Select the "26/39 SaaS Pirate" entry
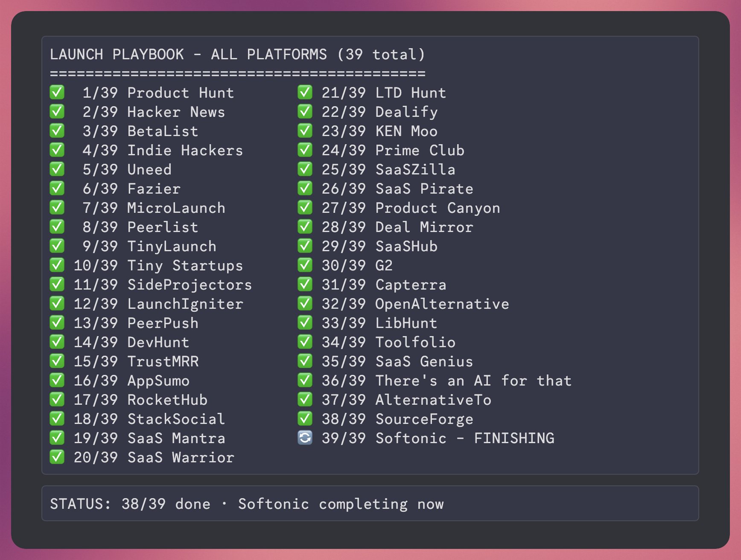Screen dimensions: 741x560 tap(397, 189)
